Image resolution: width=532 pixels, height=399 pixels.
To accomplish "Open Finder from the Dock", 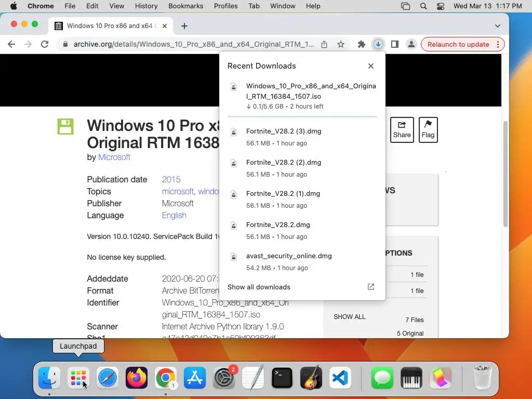I will click(49, 378).
